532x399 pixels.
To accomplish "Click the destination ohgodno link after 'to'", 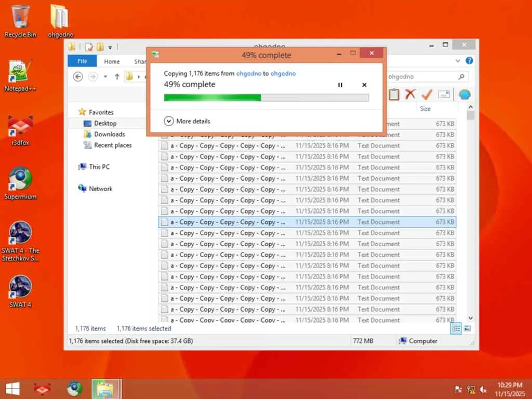I will click(x=283, y=73).
